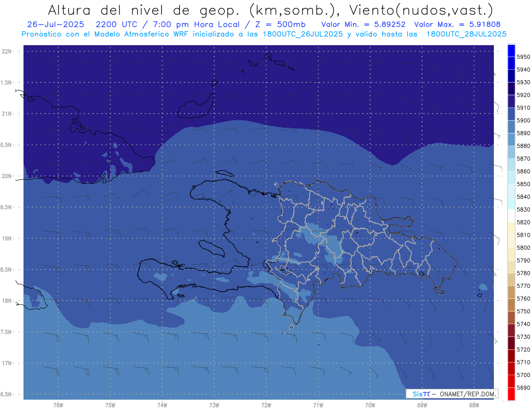This screenshot has width=532, height=411.
Task: Click the '6.5N' latitude axis label
Action: tap(6, 394)
